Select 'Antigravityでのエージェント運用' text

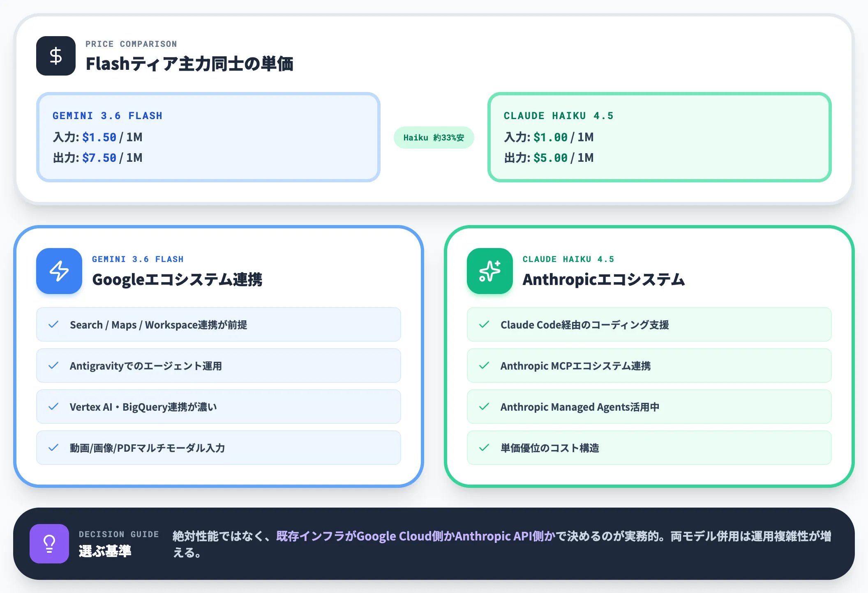146,366
